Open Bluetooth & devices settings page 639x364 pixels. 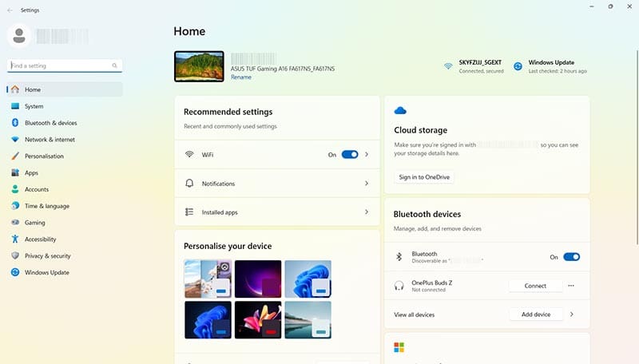(65, 123)
